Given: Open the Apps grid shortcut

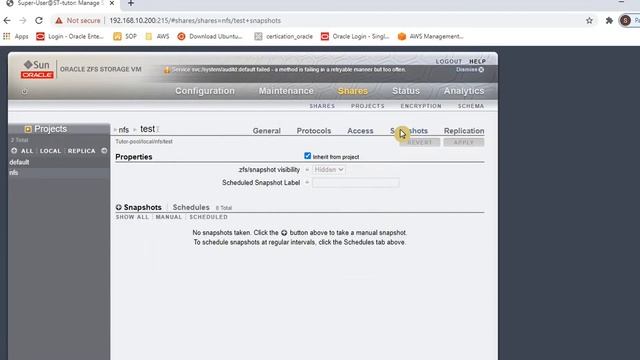Looking at the screenshot, I should (x=16, y=36).
